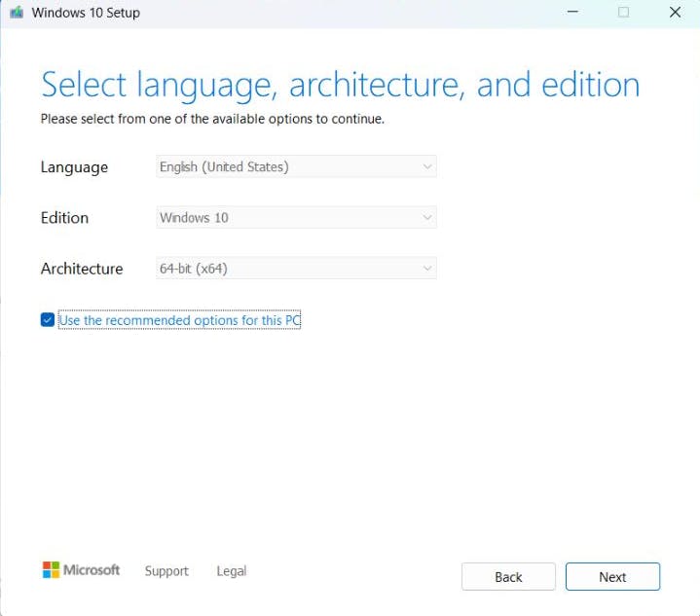The height and width of the screenshot is (616, 700).
Task: Open the Legal link
Action: pos(232,571)
